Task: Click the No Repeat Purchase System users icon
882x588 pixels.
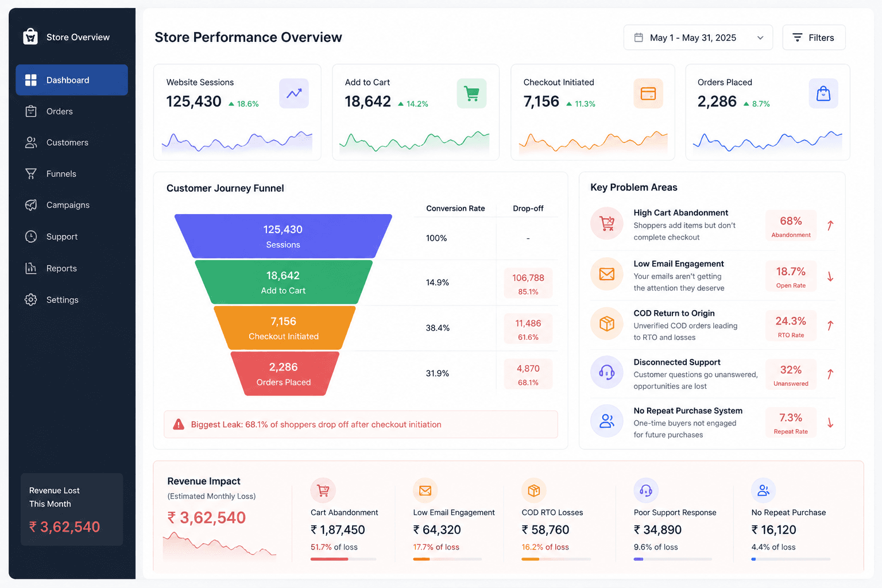Action: tap(607, 421)
